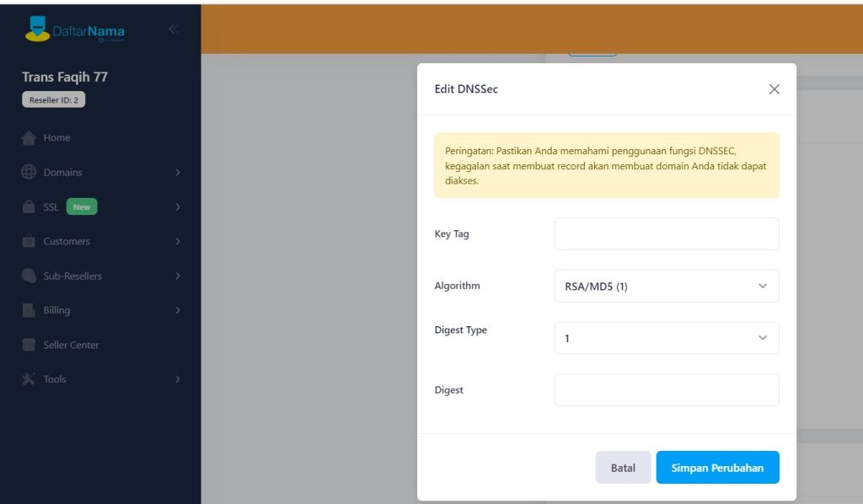Click the Home house icon
Image resolution: width=863 pixels, height=504 pixels.
29,137
